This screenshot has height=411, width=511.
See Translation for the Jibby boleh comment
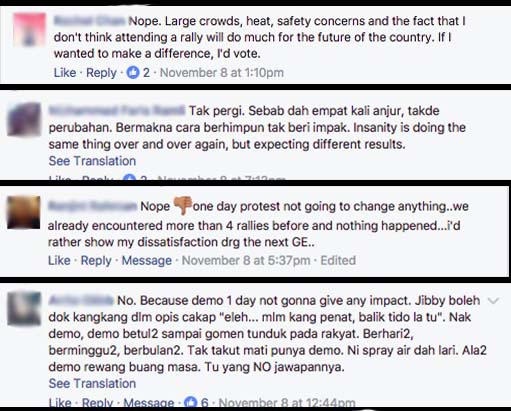(92, 383)
